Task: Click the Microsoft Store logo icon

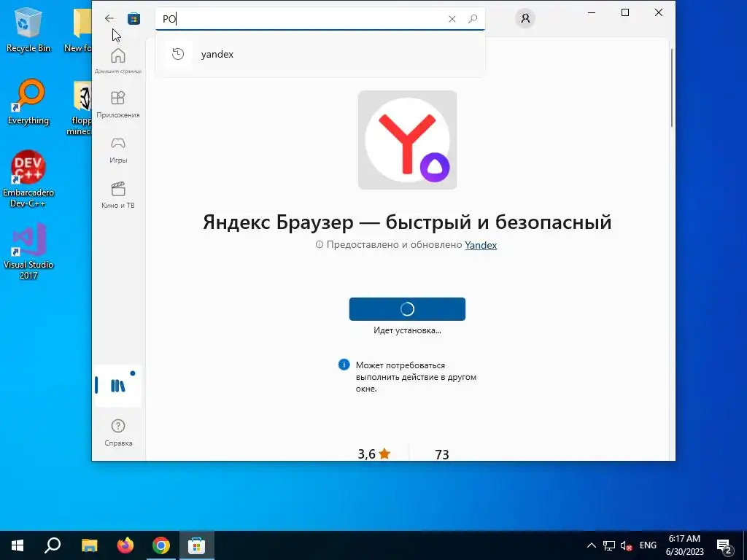Action: point(134,18)
